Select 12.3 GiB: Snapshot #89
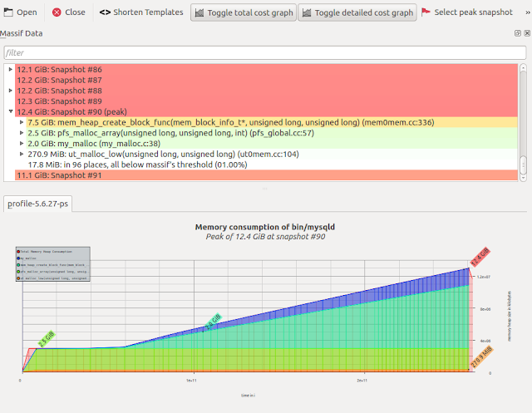This screenshot has width=532, height=413. click(266, 101)
